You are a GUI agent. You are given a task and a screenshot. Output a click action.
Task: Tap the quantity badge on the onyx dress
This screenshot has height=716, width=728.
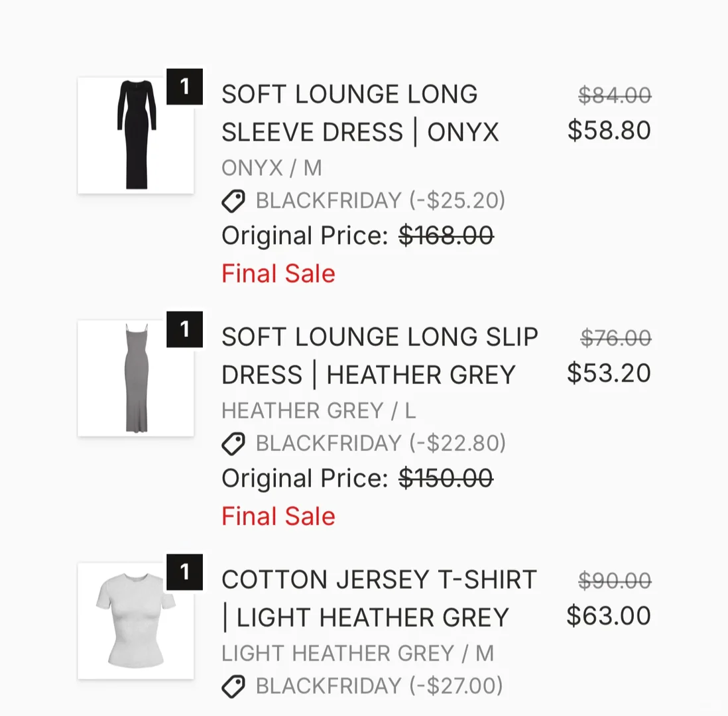pyautogui.click(x=184, y=87)
